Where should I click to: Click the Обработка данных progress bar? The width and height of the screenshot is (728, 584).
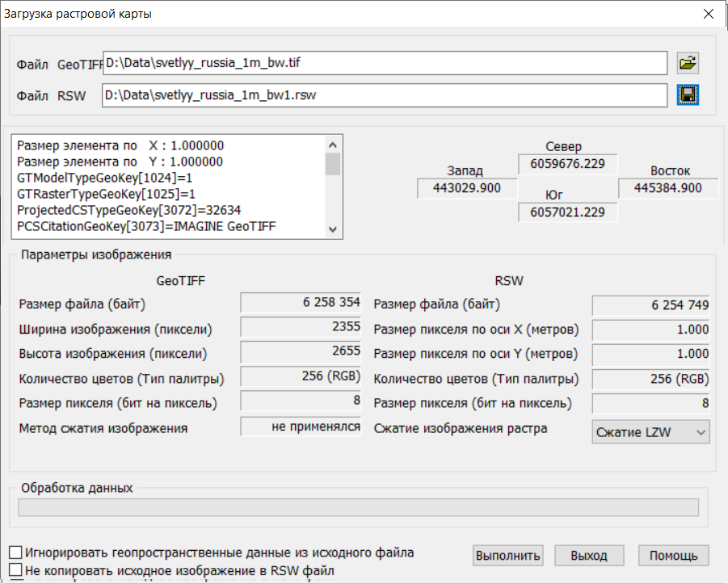tap(358, 507)
